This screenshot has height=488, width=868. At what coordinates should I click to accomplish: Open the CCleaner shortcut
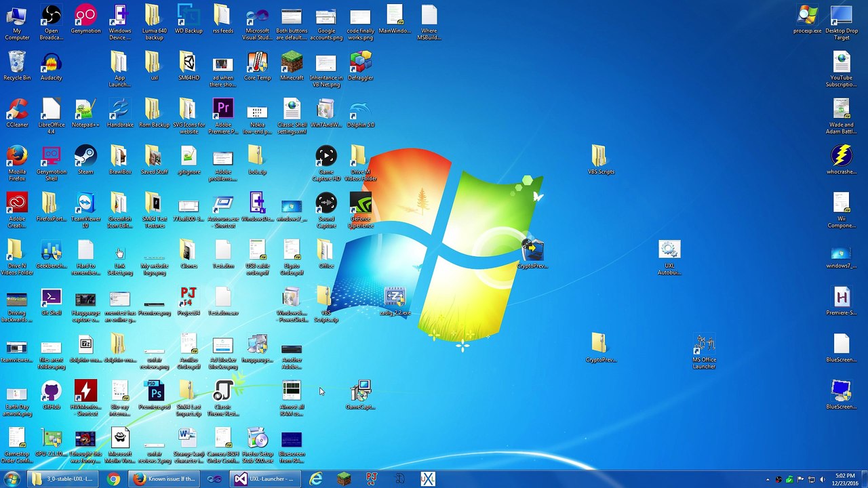pos(17,113)
